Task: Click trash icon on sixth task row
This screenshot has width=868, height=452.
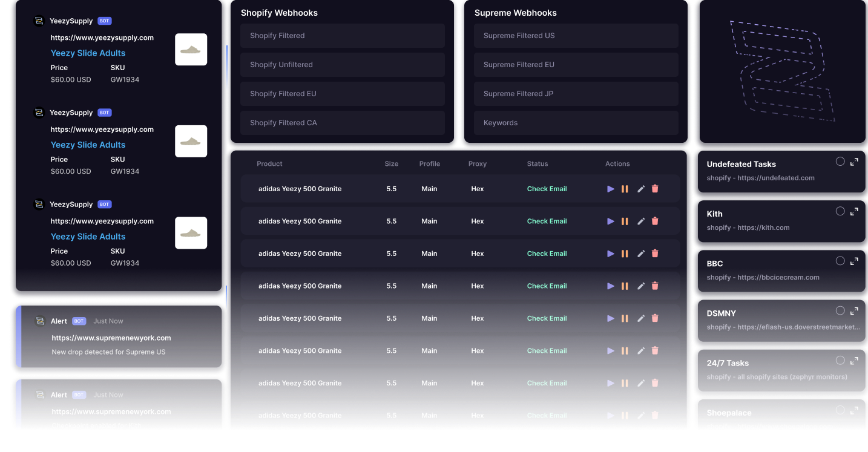Action: pos(655,351)
